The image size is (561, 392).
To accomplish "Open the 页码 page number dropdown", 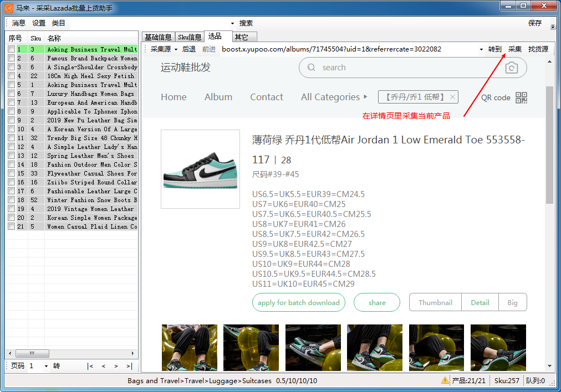I will 46,366.
